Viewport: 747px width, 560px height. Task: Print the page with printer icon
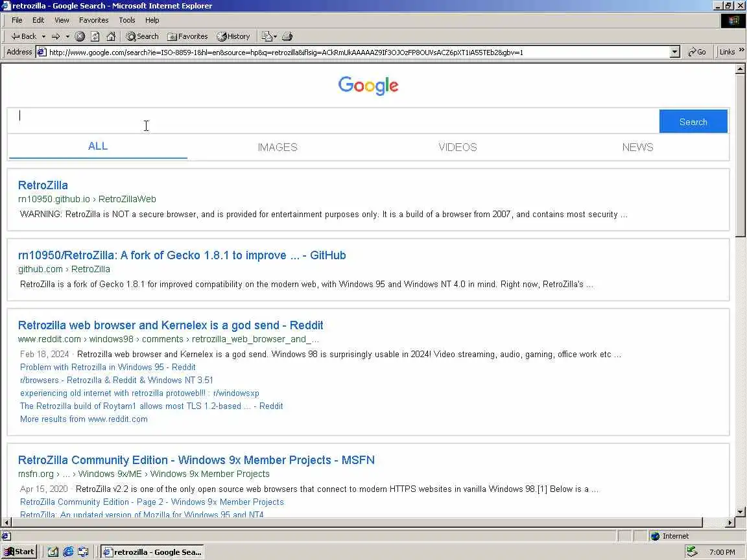[287, 36]
